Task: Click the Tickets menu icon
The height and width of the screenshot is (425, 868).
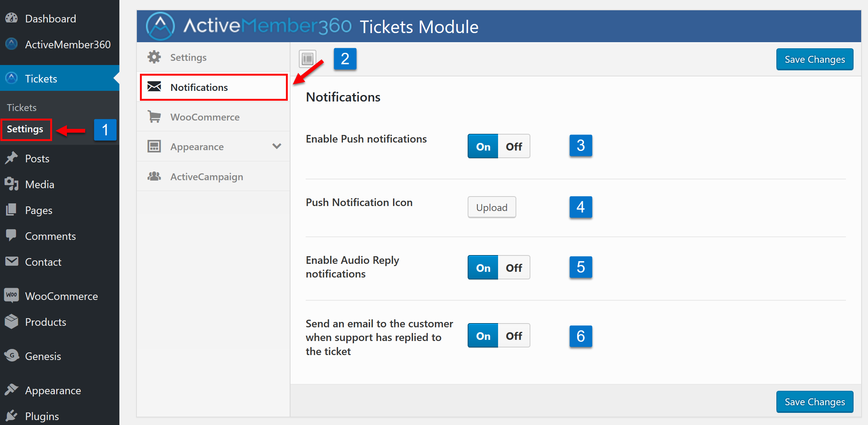Action: click(x=11, y=78)
